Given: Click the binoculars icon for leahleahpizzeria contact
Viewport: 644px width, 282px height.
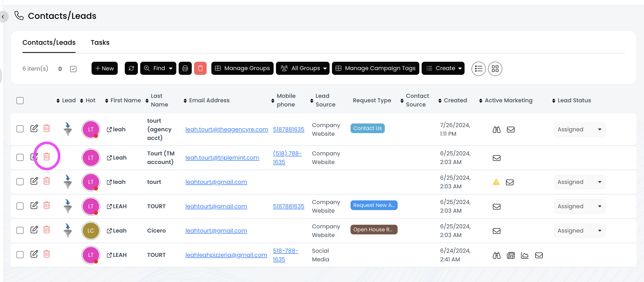Looking at the screenshot, I should [x=496, y=255].
